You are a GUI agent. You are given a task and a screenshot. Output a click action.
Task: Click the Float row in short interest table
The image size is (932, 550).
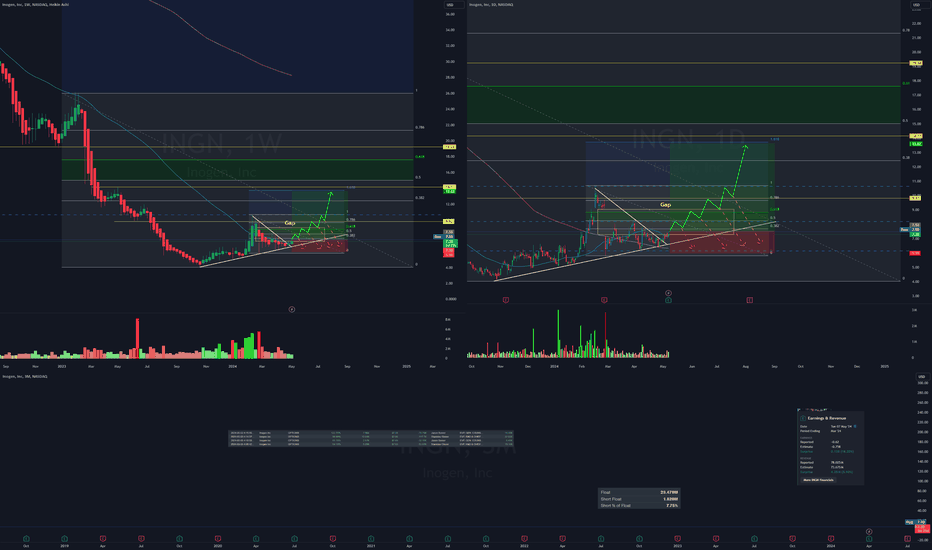coord(639,492)
